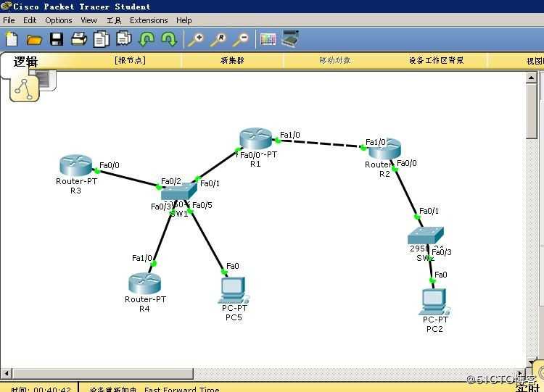Click the Fa1/0 label next to R1
This screenshot has height=392, width=544.
(x=290, y=135)
